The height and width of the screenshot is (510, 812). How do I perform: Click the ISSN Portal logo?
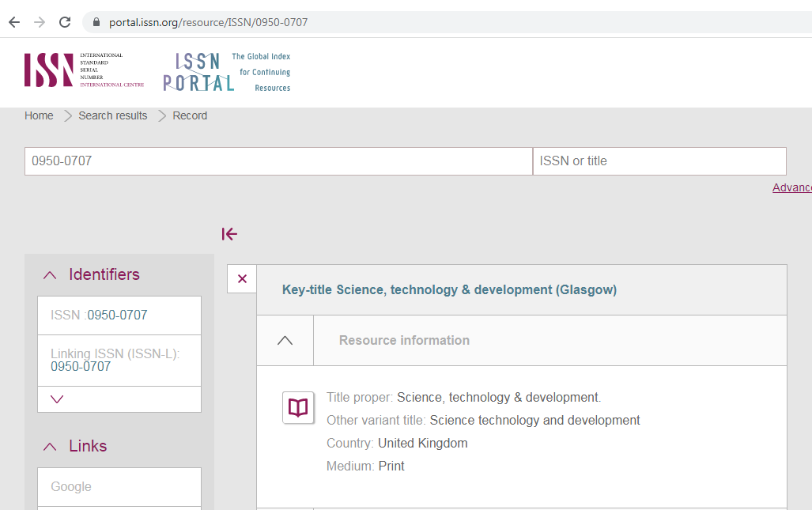click(227, 72)
